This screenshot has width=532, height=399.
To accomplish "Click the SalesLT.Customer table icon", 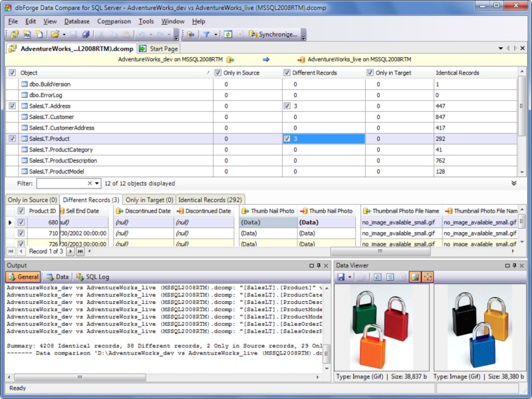I will (25, 117).
